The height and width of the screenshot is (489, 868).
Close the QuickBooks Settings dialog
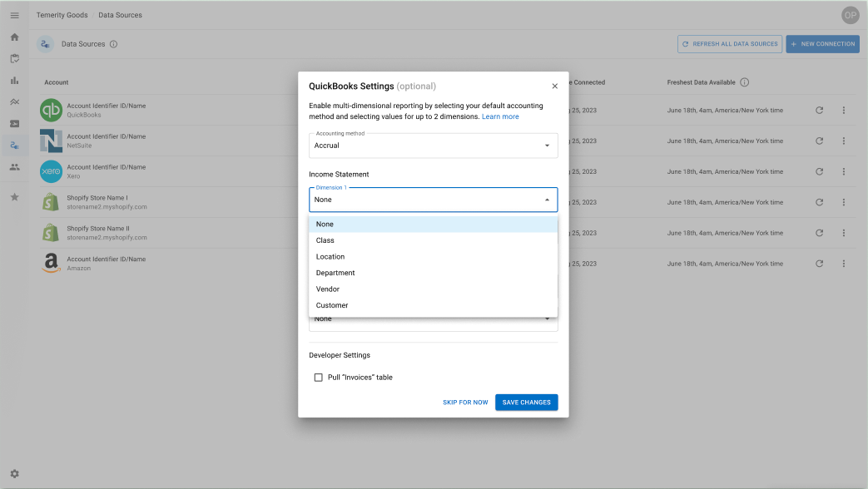[x=555, y=86]
